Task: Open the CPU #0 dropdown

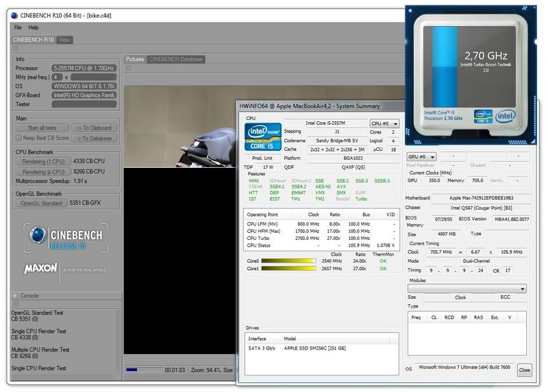Action: click(384, 123)
